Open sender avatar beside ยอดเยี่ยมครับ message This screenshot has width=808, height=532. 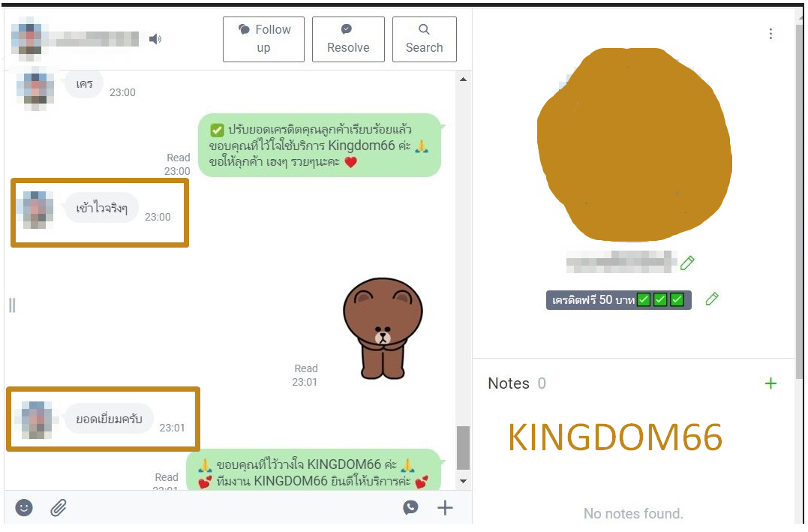point(36,420)
